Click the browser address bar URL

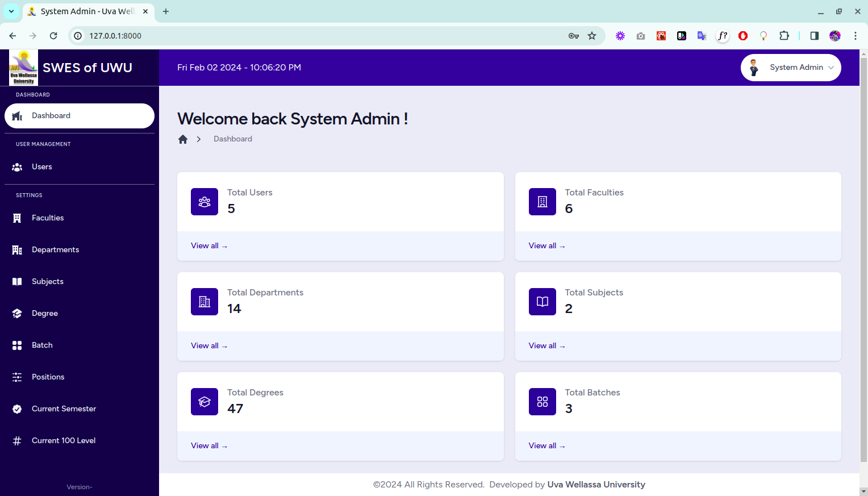(x=115, y=36)
